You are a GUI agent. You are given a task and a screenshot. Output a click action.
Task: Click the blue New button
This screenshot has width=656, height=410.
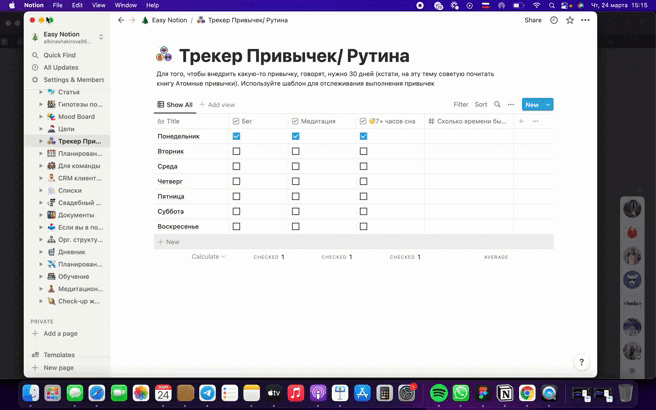532,105
